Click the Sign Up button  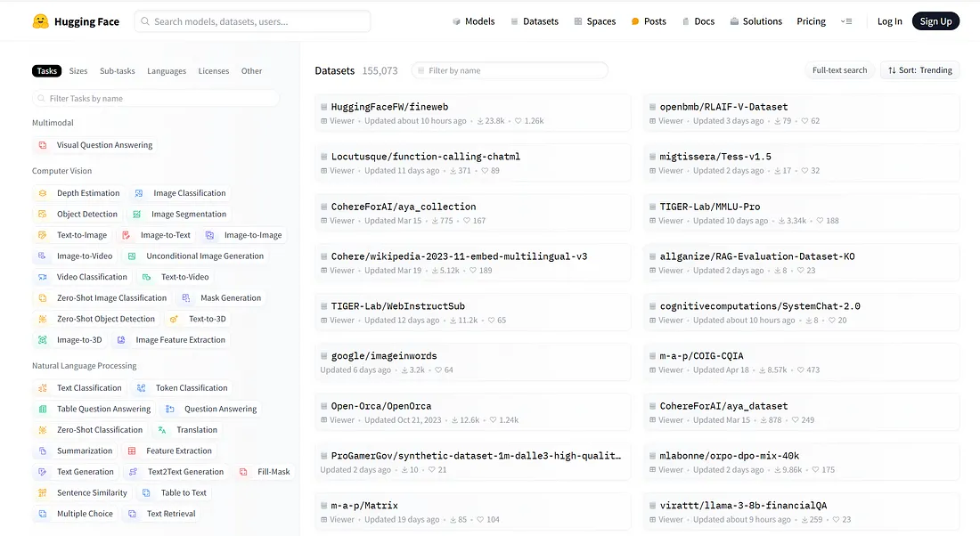(x=935, y=21)
